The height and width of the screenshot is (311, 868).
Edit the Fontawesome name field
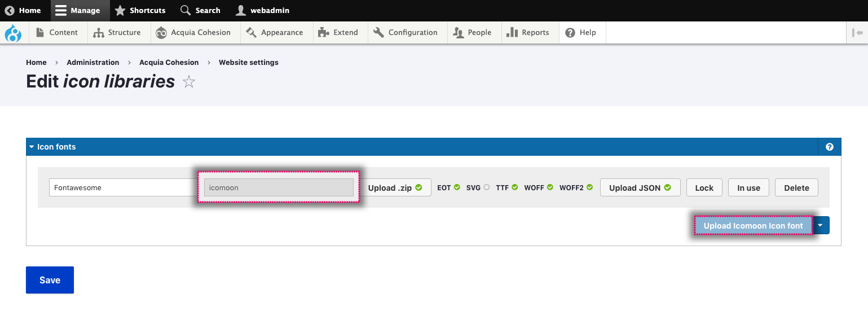click(x=123, y=187)
